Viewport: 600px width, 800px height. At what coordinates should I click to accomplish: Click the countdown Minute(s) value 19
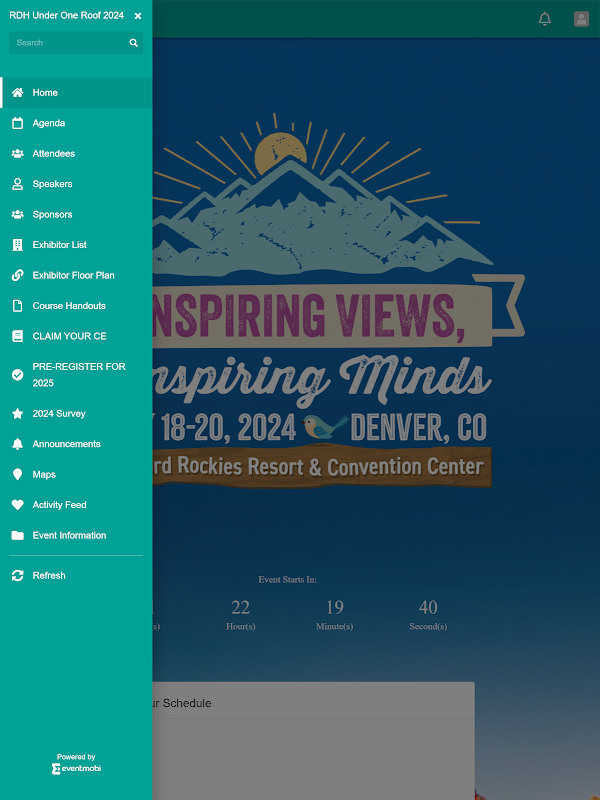click(334, 608)
